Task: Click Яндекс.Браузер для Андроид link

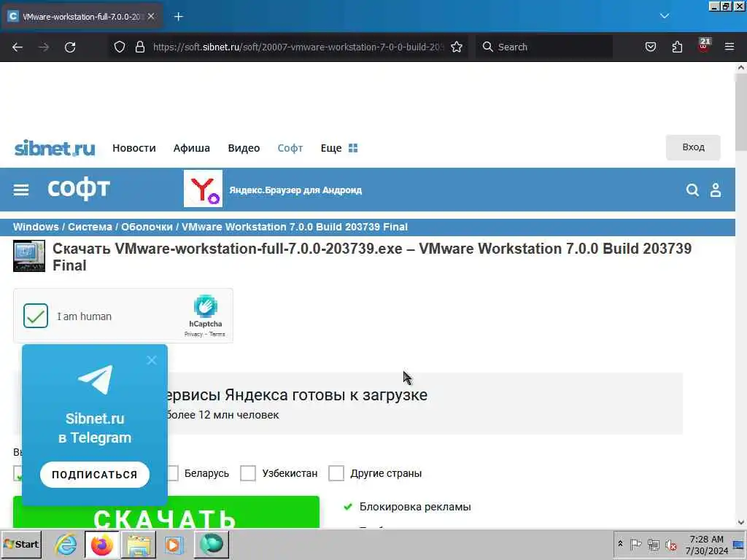Action: (295, 190)
